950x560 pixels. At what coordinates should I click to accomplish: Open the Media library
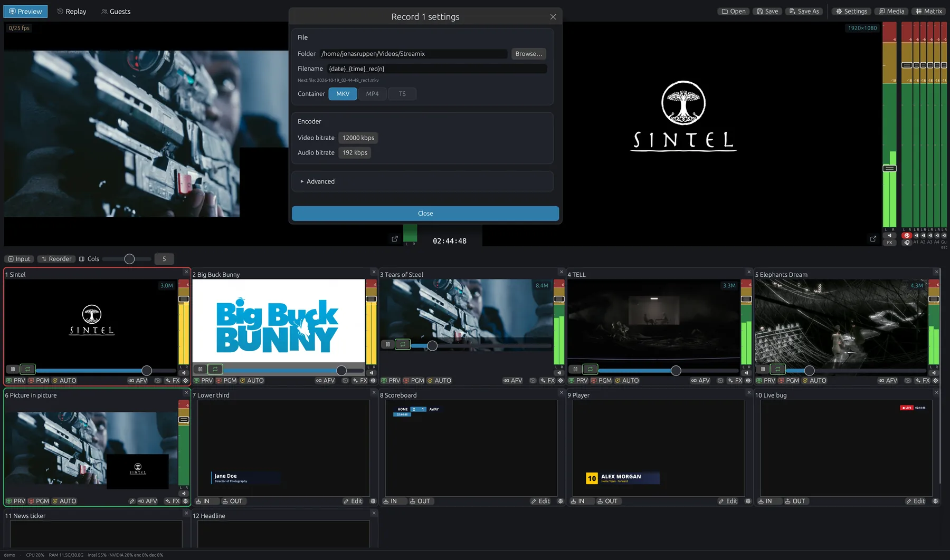coord(891,11)
